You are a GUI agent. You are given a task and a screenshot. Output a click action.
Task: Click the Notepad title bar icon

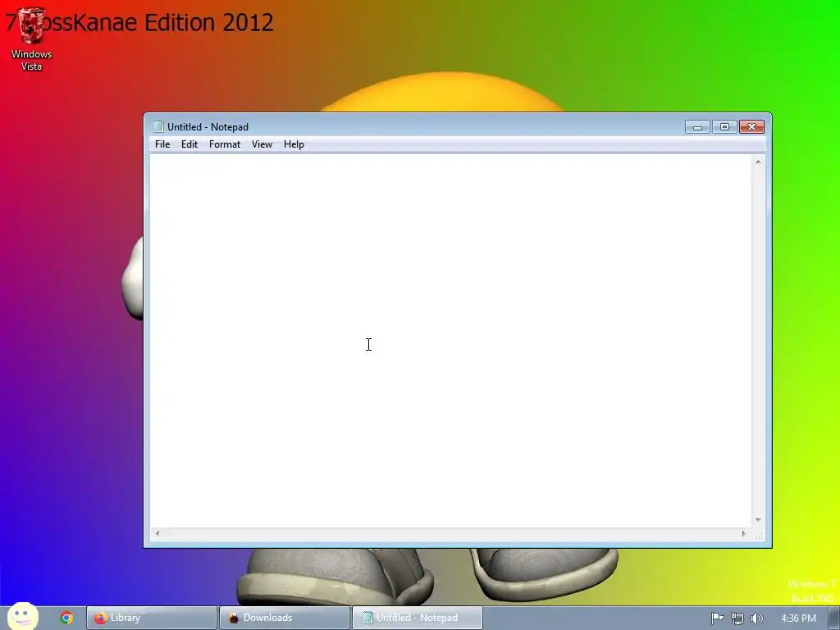[158, 126]
